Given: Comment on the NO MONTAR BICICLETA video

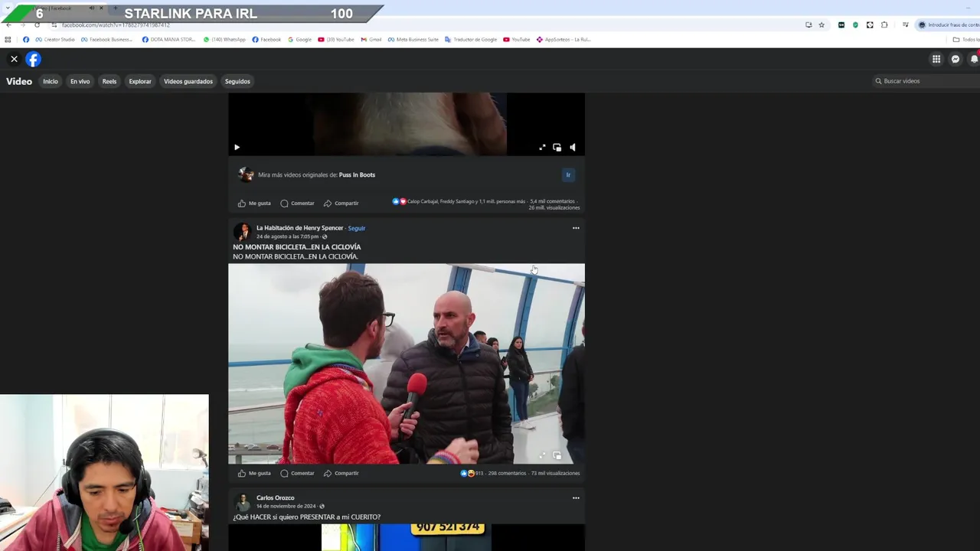Looking at the screenshot, I should [297, 473].
